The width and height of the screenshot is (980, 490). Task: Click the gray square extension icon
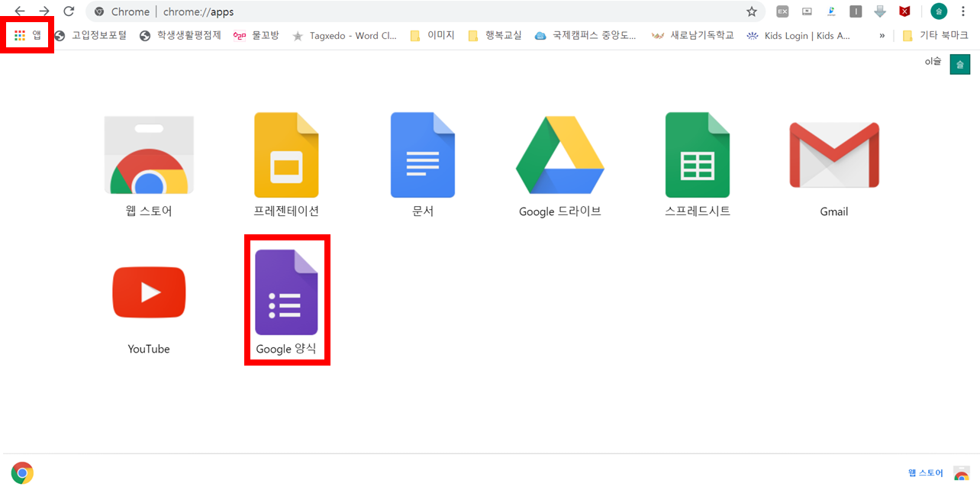[856, 11]
